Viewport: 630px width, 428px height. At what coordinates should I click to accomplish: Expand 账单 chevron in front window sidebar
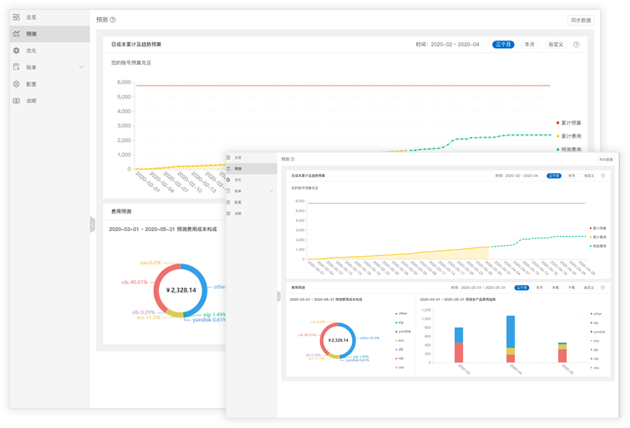[272, 191]
